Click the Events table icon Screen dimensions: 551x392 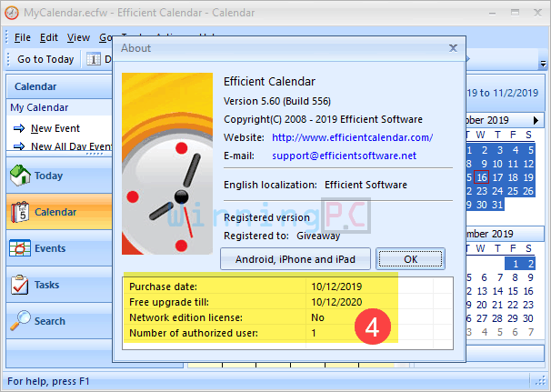click(20, 248)
